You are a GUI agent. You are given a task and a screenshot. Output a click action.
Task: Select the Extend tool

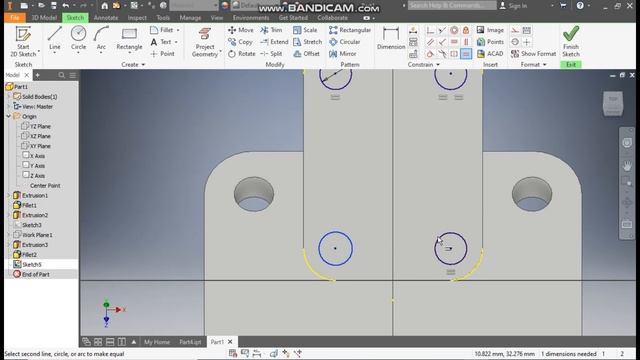[x=274, y=42]
